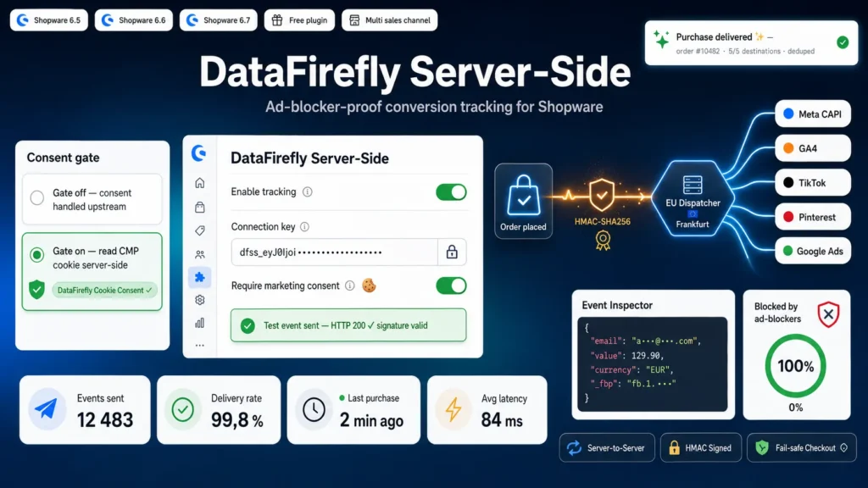
Task: Open the bar chart sidebar icon
Action: tap(200, 323)
